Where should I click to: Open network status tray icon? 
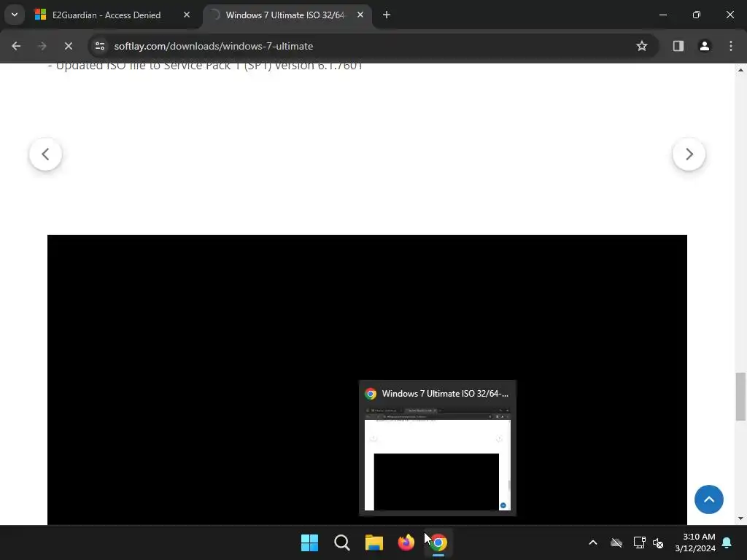pos(639,542)
